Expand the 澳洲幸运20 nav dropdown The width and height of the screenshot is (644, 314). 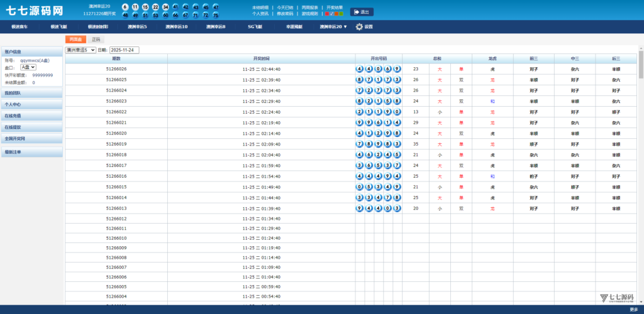click(333, 27)
